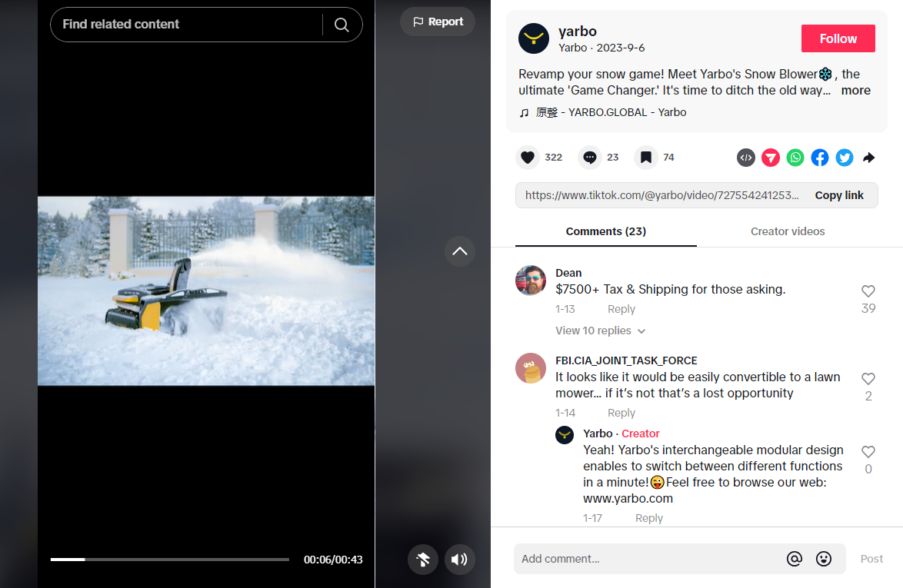Mute the video sound
Viewport: 903px width, 588px height.
point(459,560)
